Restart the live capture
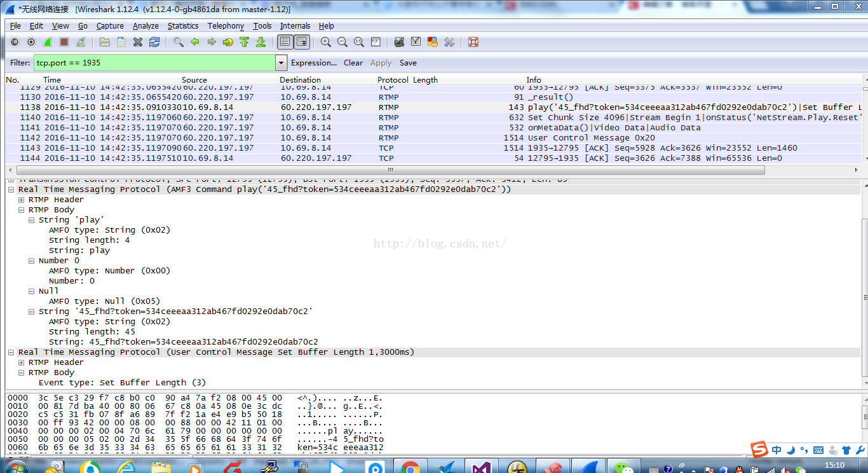868x473 pixels. 81,43
